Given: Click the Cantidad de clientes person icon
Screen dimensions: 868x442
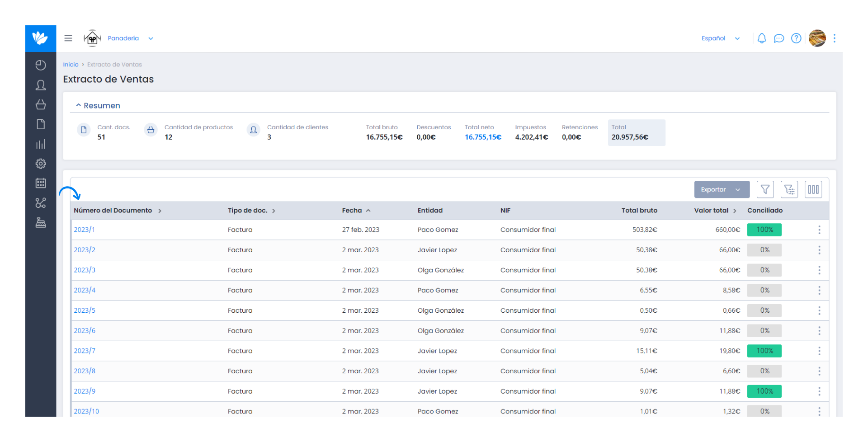Looking at the screenshot, I should [254, 130].
